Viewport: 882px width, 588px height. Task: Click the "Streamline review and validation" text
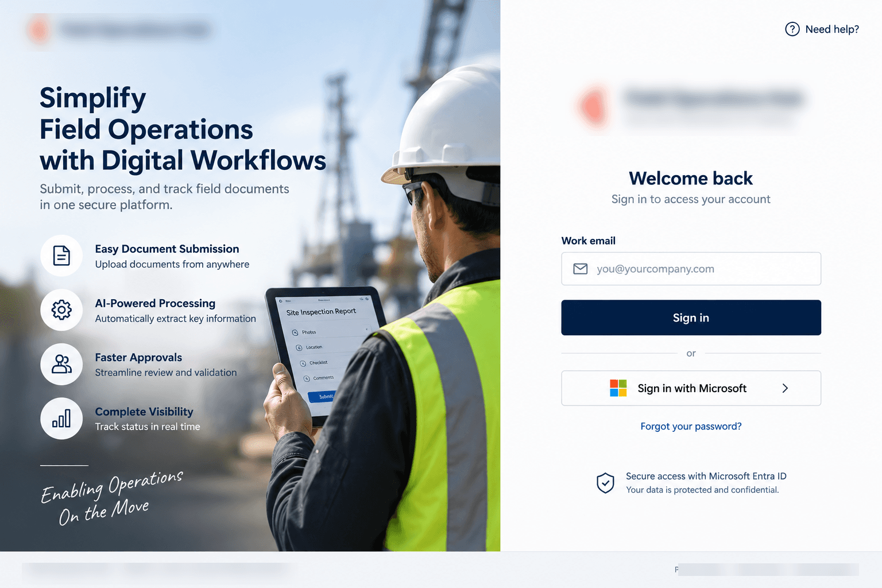[x=166, y=373]
